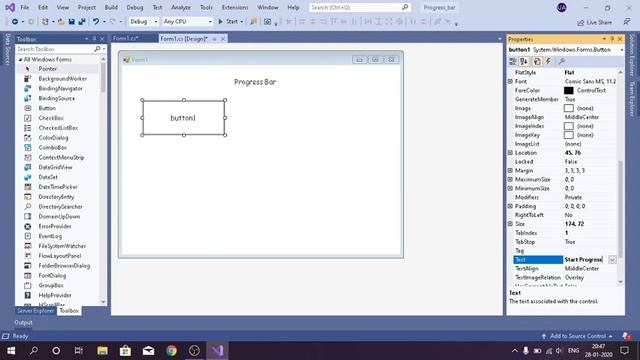Click the Undo arrow icon
The image size is (640, 360).
tap(96, 22)
